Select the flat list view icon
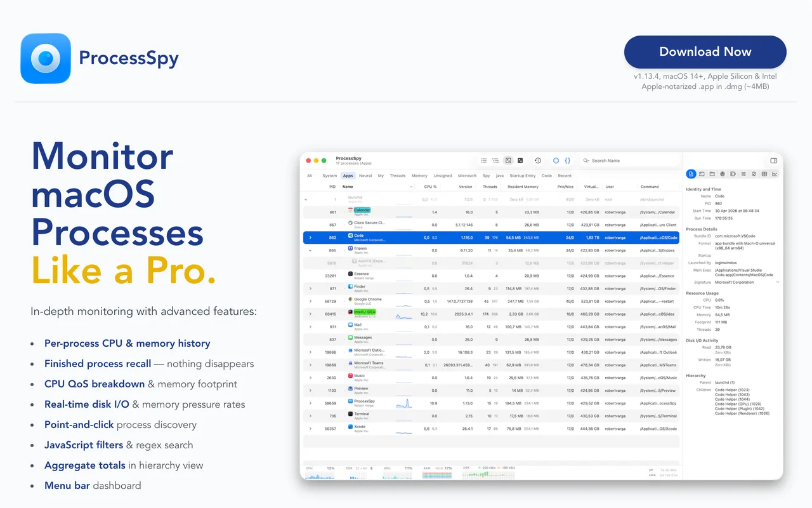Viewport: 812px width, 508px height. click(484, 161)
